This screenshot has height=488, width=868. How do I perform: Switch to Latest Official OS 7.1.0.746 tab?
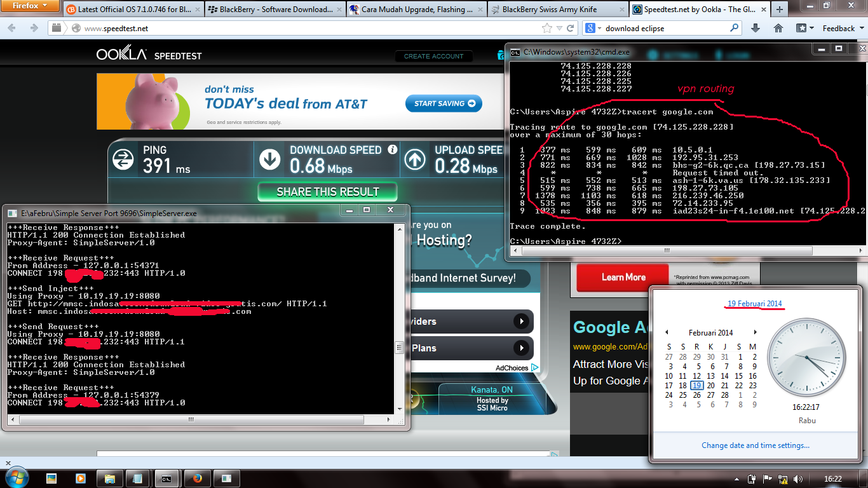click(133, 10)
